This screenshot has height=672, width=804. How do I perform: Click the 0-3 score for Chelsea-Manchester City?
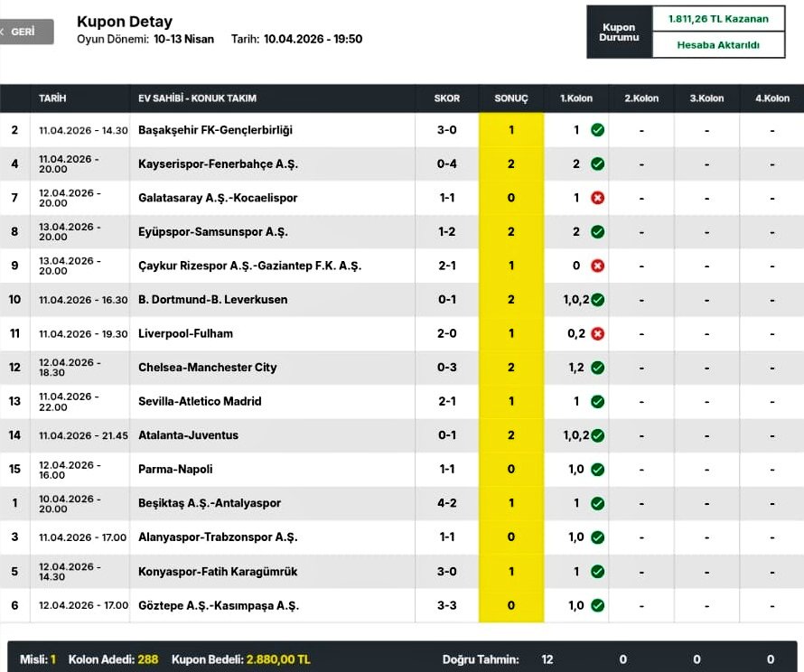pyautogui.click(x=447, y=368)
